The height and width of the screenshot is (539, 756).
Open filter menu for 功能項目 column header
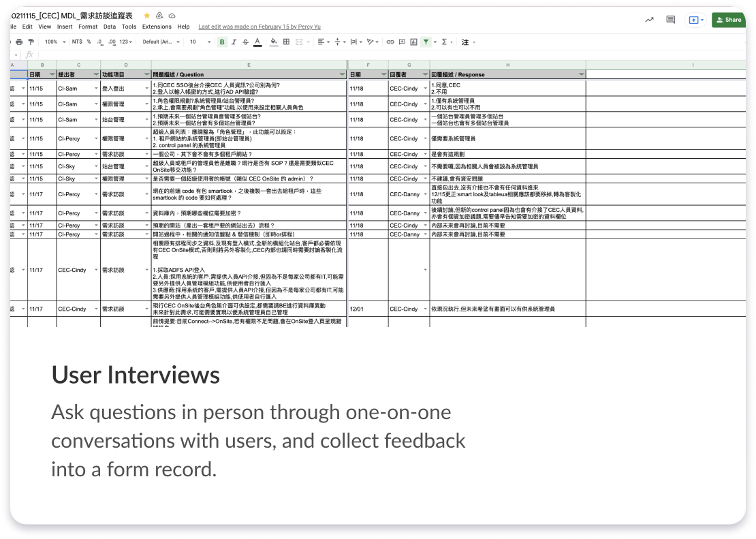[x=146, y=75]
